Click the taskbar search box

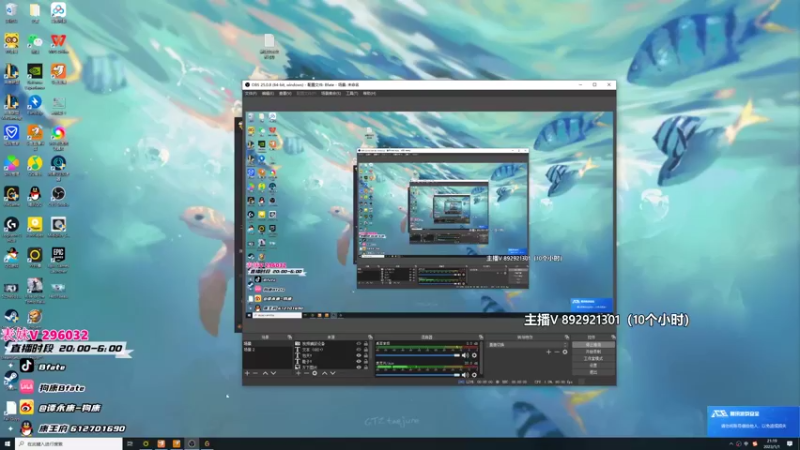click(69, 444)
